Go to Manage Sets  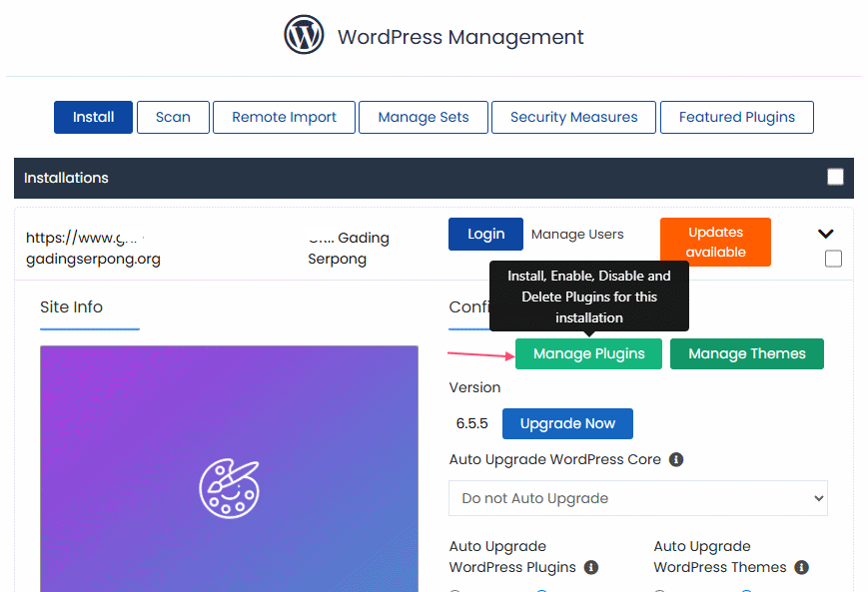click(x=424, y=117)
